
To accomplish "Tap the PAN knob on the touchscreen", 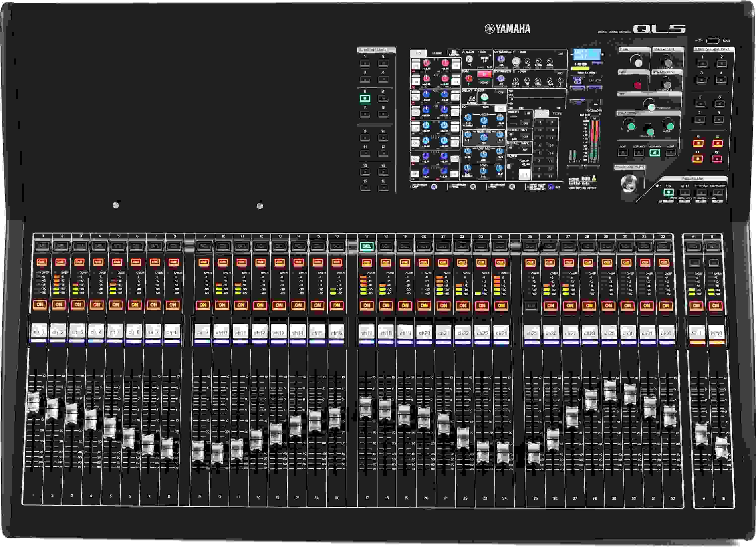I will coord(468,79).
